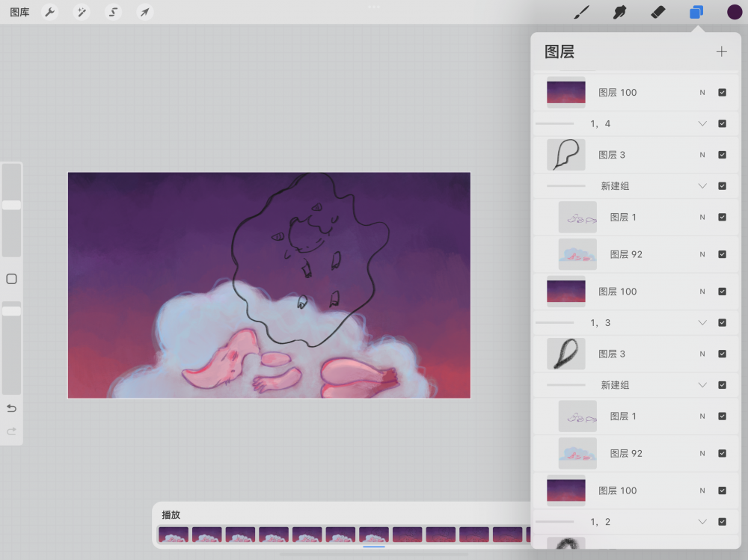Open the Adjustments magic wand menu
748x560 pixels.
click(x=82, y=12)
